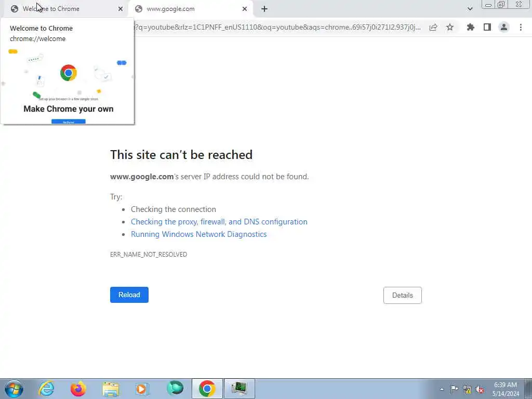Open Action Center flag icon
The image size is (532, 399).
(x=454, y=389)
